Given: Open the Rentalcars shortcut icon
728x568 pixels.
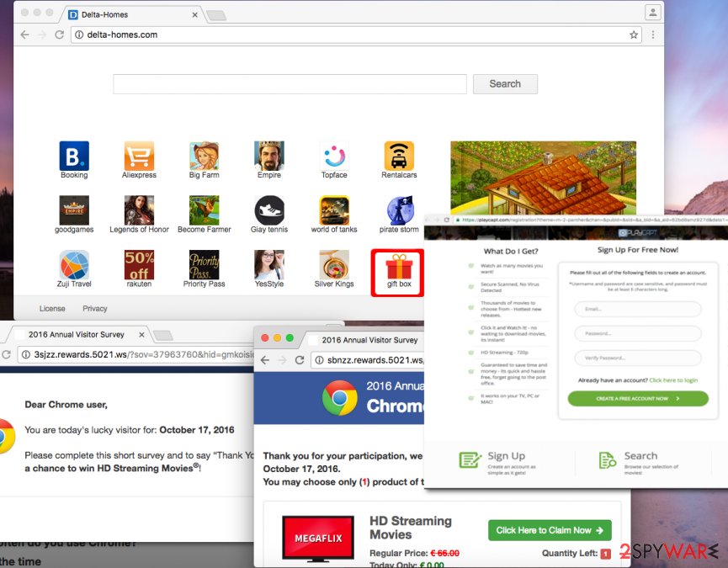Looking at the screenshot, I should (x=399, y=156).
